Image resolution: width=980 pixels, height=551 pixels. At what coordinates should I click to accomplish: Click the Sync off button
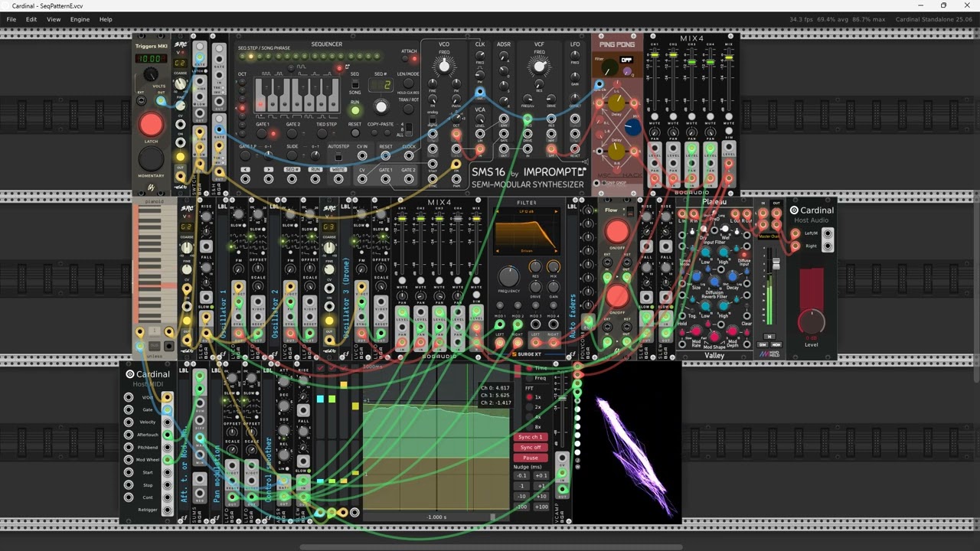[x=530, y=447]
